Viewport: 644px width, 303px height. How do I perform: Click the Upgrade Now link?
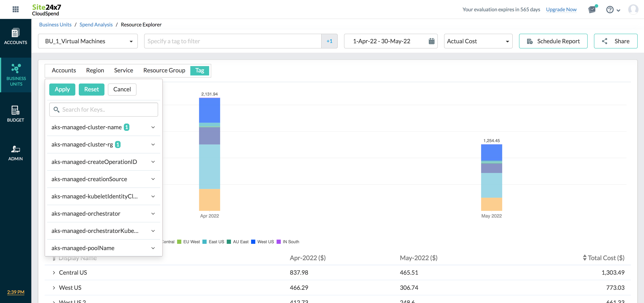(561, 10)
